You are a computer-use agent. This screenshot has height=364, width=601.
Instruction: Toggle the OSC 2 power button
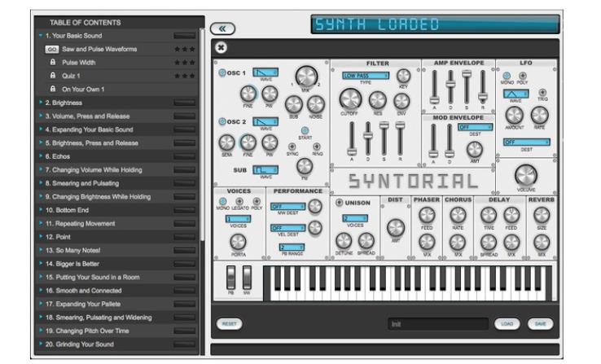click(222, 121)
